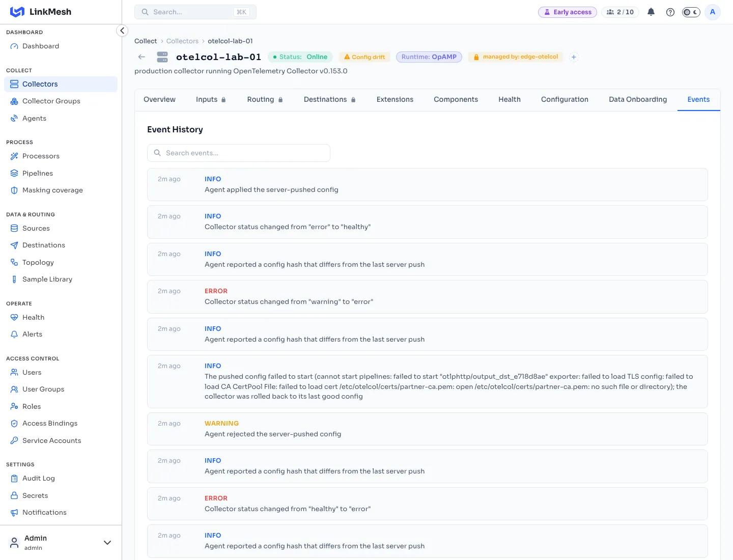Screen dimensions: 733x560
Task: Switch to the Routing tab
Action: pyautogui.click(x=265, y=100)
